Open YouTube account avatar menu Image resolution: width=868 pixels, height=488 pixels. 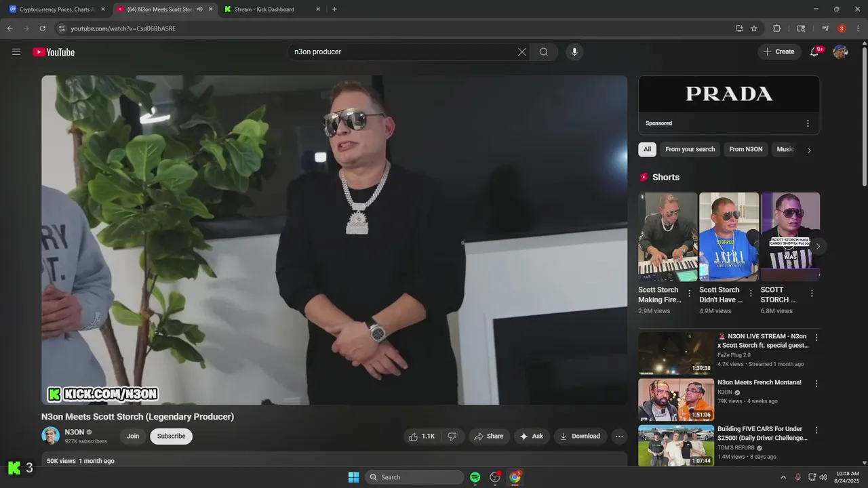[840, 52]
